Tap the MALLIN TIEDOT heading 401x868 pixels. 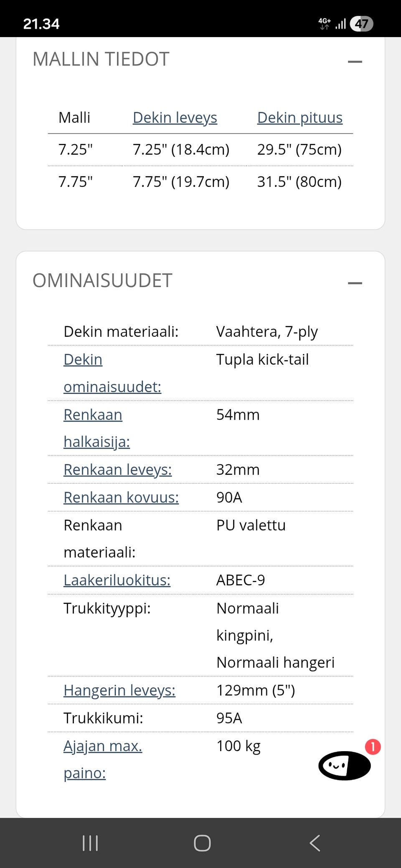[x=101, y=59]
